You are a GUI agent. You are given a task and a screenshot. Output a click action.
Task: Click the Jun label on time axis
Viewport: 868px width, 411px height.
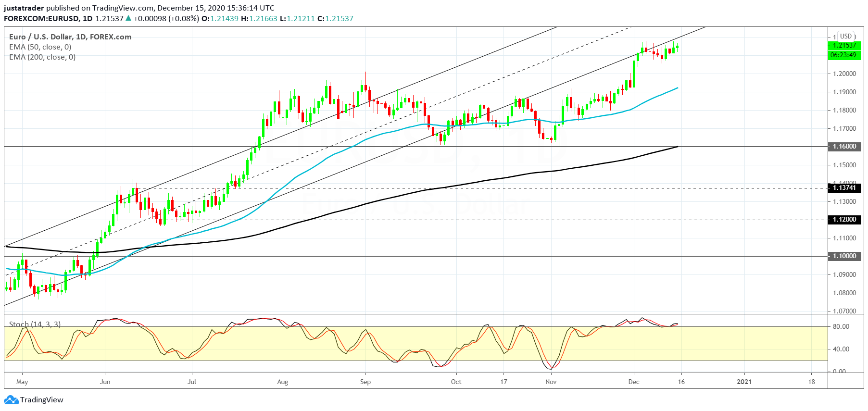click(105, 382)
